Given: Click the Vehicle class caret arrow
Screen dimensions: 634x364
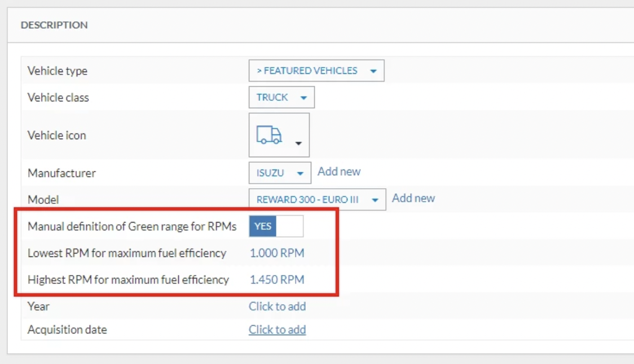Looking at the screenshot, I should click(303, 98).
